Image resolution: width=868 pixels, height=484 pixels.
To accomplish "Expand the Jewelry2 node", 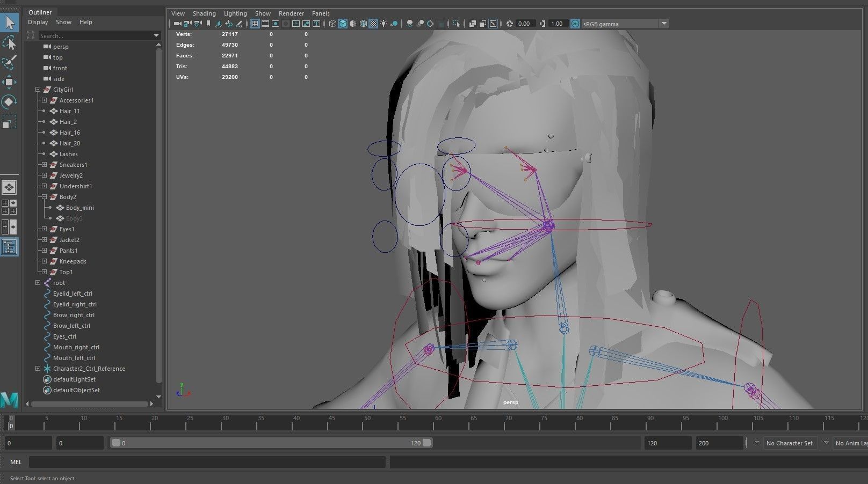I will coord(45,175).
